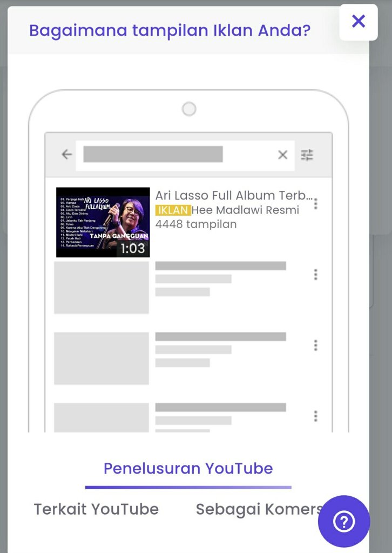Click the 1:03 duration badge

[x=132, y=248]
